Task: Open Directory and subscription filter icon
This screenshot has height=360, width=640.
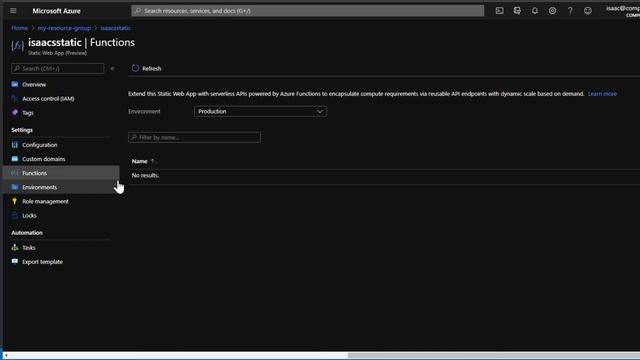Action: pos(517,11)
